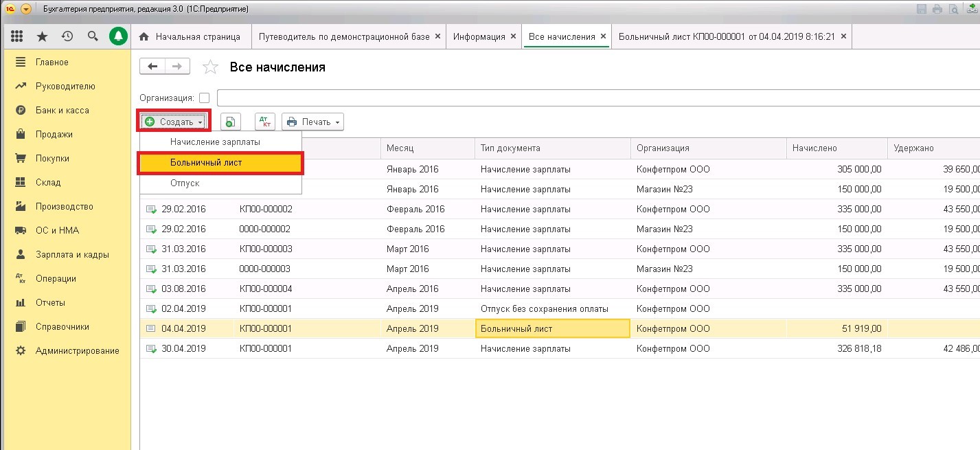Click the copy document icon button
Image resolution: width=980 pixels, height=450 pixels.
point(230,122)
